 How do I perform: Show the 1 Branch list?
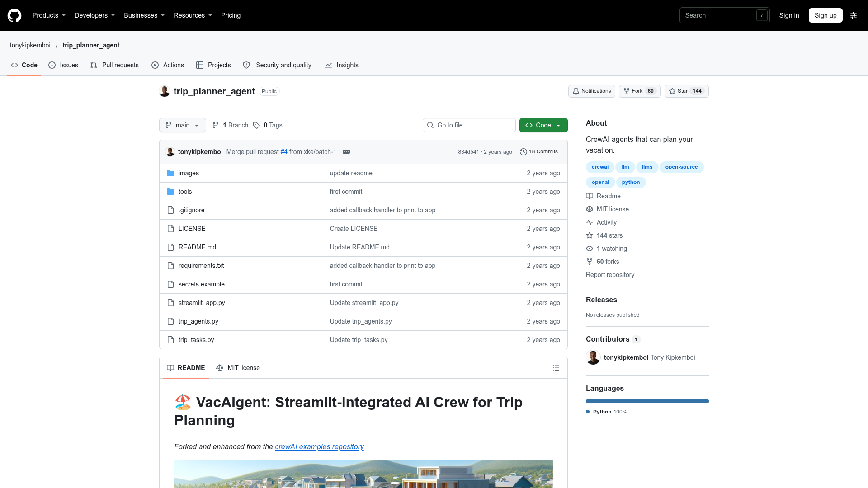click(231, 125)
